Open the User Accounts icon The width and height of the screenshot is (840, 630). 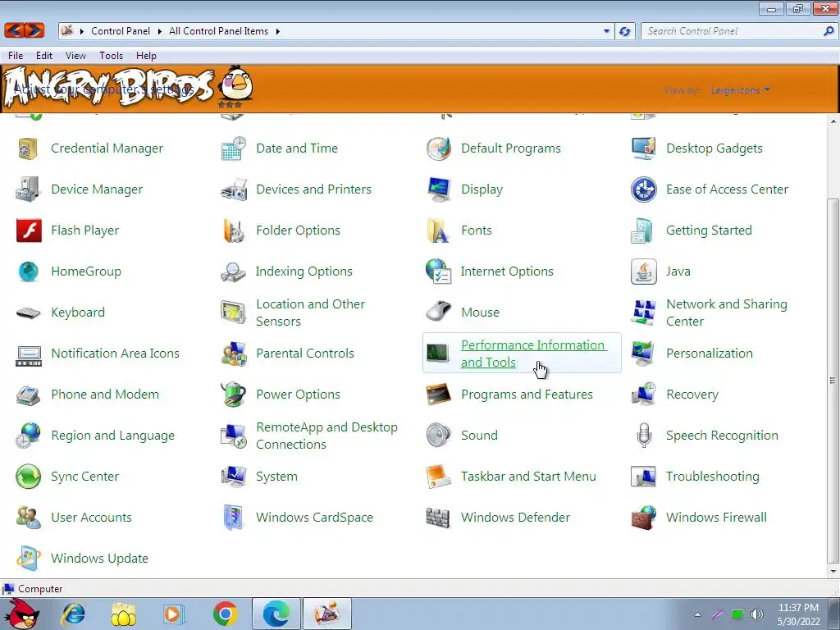(x=28, y=518)
